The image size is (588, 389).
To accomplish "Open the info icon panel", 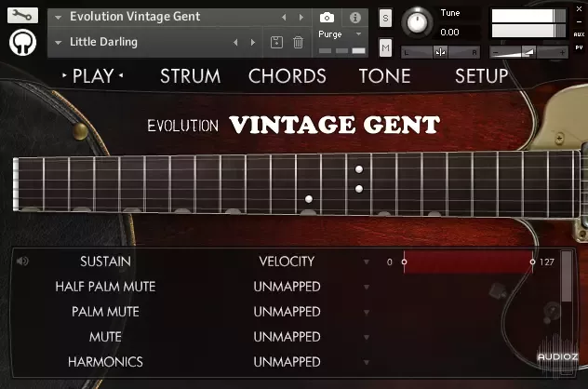I will 355,18.
